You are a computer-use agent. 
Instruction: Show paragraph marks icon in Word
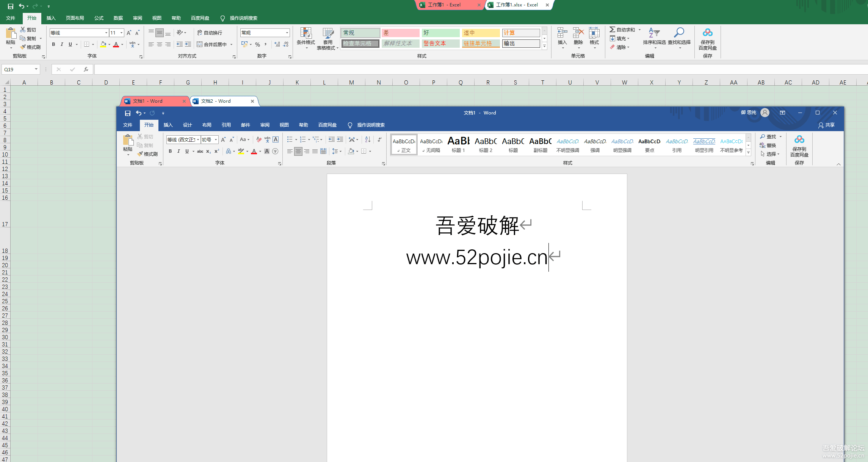379,139
